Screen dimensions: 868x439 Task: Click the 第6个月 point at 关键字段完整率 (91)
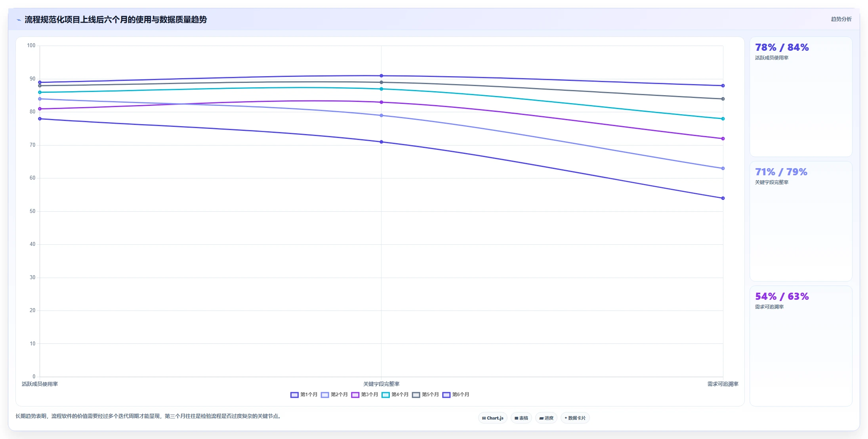[x=382, y=76]
